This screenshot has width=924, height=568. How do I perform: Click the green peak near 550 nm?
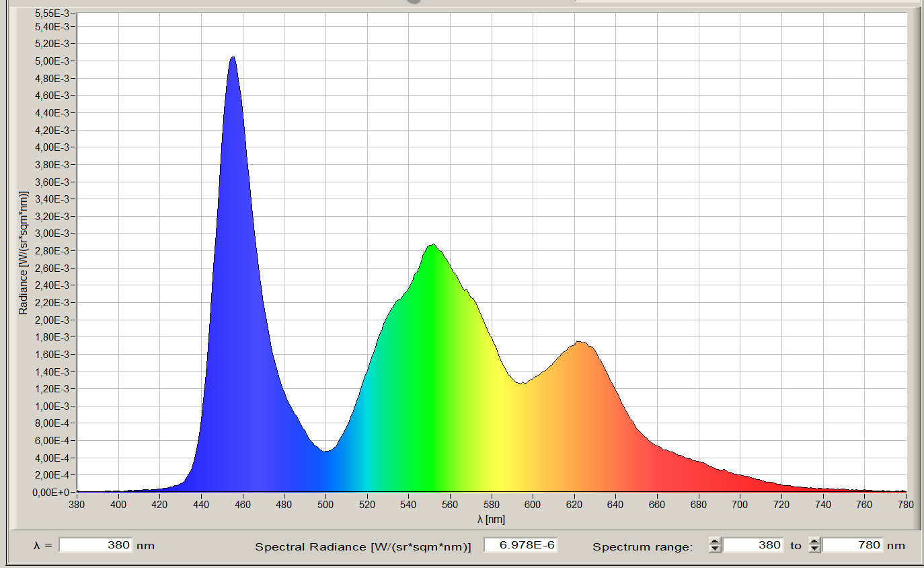(x=433, y=246)
